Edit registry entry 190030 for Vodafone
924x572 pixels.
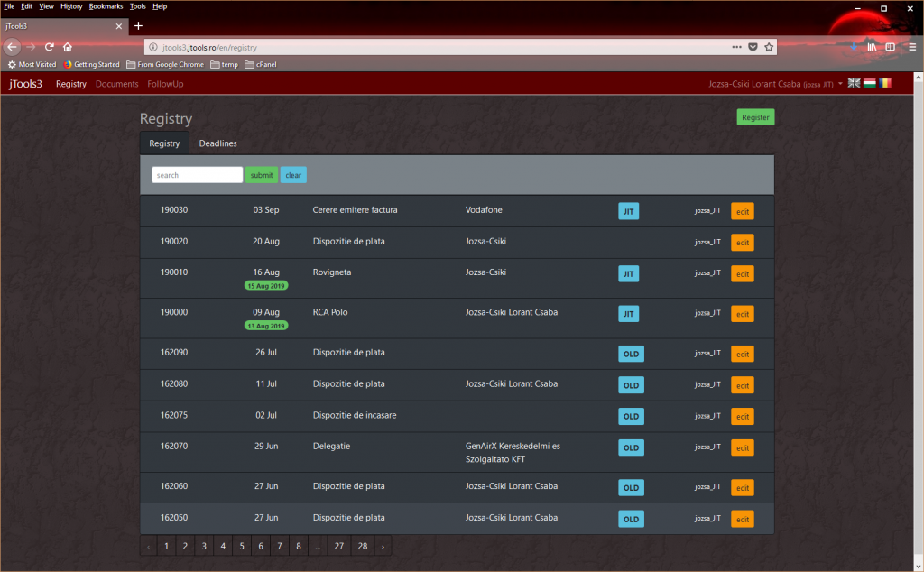(743, 211)
